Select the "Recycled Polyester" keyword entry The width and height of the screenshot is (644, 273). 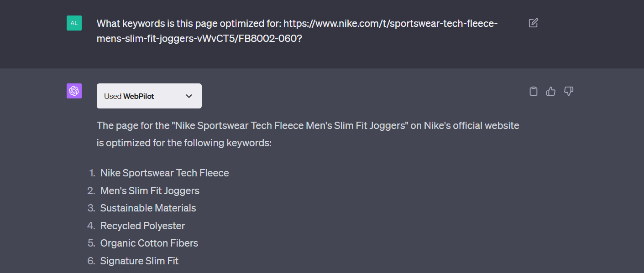(x=142, y=226)
